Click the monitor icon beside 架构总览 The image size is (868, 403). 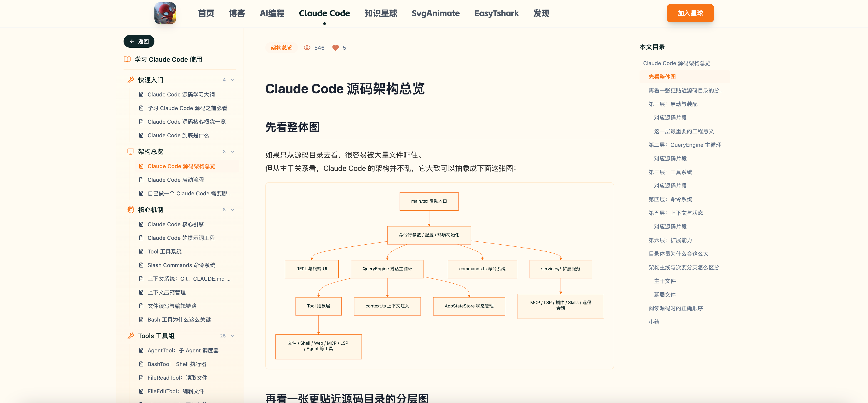pos(131,152)
